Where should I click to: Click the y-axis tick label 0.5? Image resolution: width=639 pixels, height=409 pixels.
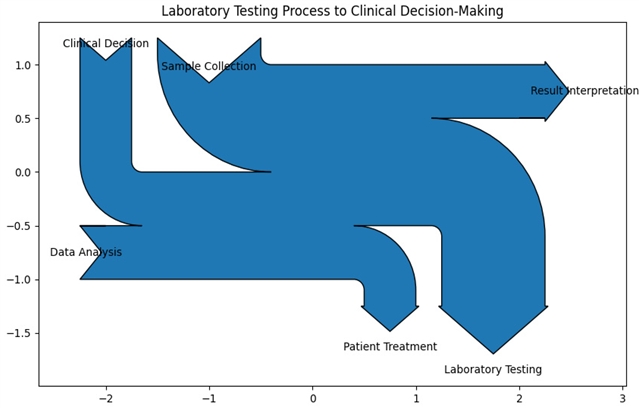(x=24, y=119)
